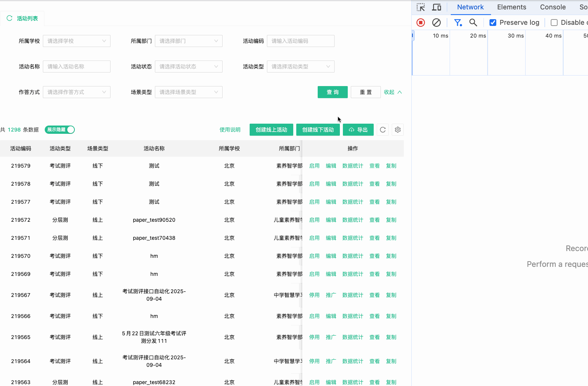The width and height of the screenshot is (588, 386).
Task: Toggle the device toolbar icon in DevTools
Action: (x=436, y=7)
